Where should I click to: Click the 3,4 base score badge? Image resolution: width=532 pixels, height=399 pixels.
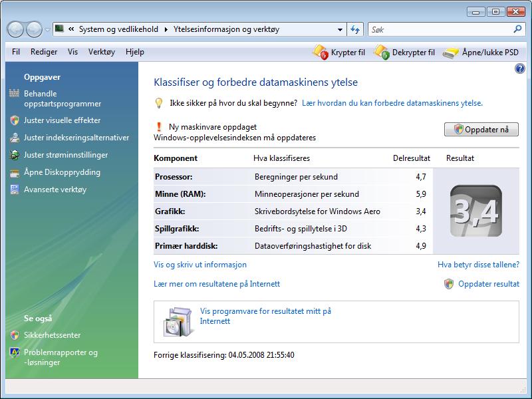point(476,211)
